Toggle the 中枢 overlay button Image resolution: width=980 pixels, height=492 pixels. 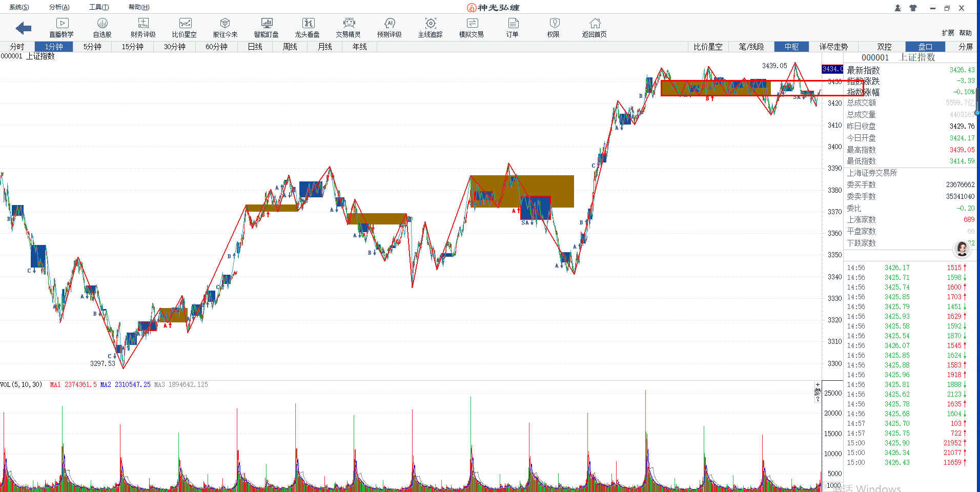click(791, 47)
